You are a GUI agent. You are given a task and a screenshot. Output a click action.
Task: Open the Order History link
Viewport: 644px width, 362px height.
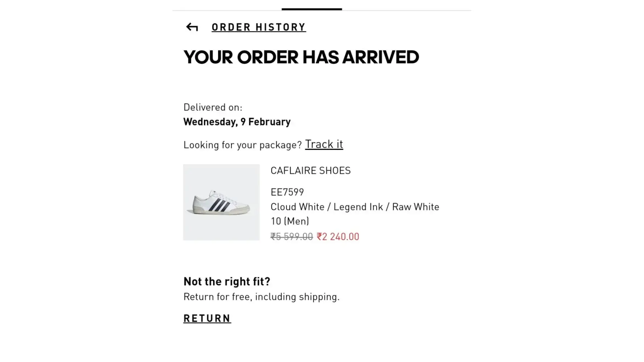pos(259,27)
